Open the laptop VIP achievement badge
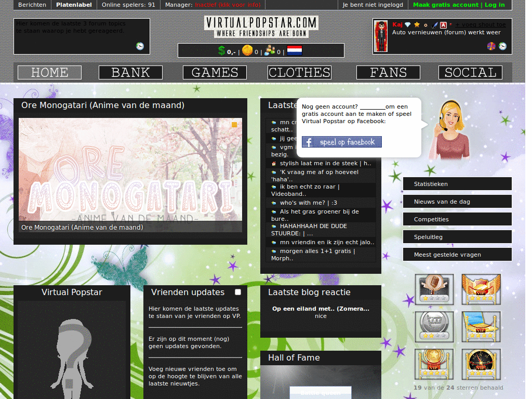 (481, 326)
